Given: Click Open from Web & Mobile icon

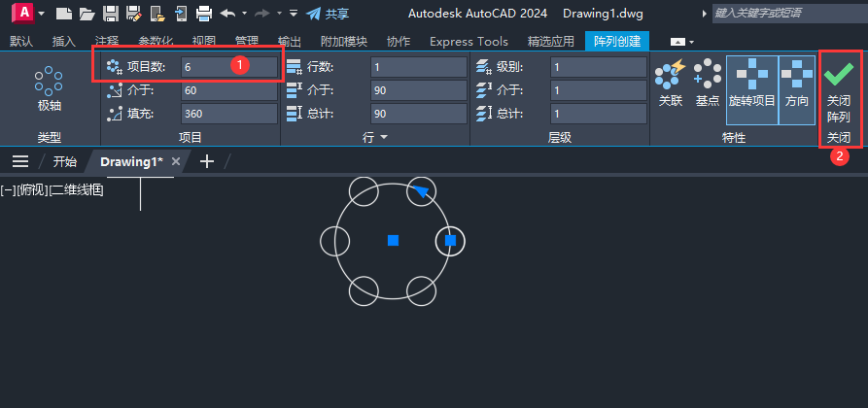Looking at the screenshot, I should pyautogui.click(x=157, y=14).
